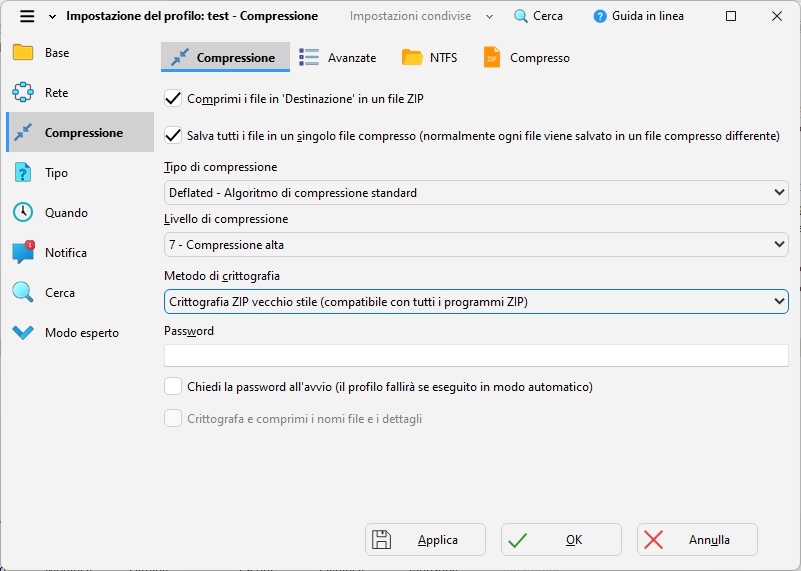This screenshot has height=571, width=801.
Task: Click the Cerca magnifier icon in sidebar
Action: click(x=23, y=293)
